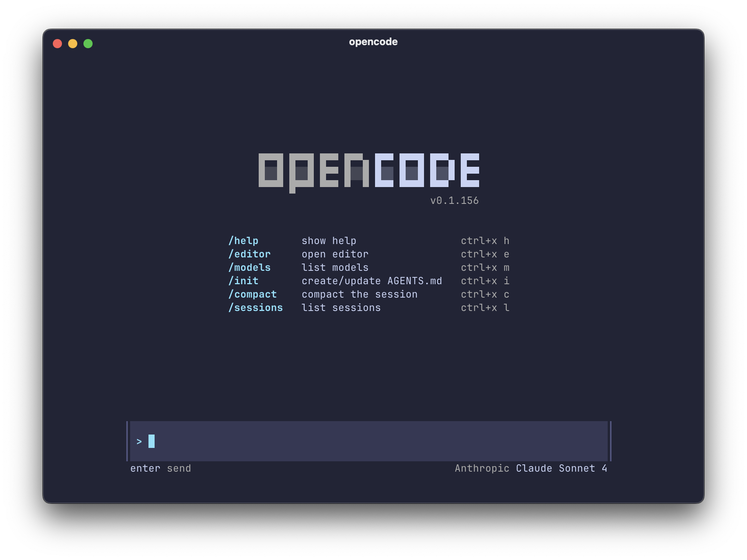Click the ctrl+x c shortcut text
The width and height of the screenshot is (747, 560).
tap(485, 294)
